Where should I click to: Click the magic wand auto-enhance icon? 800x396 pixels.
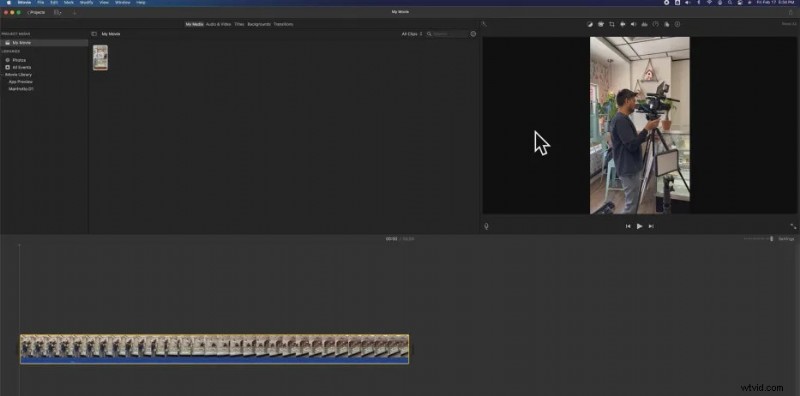coord(484,23)
